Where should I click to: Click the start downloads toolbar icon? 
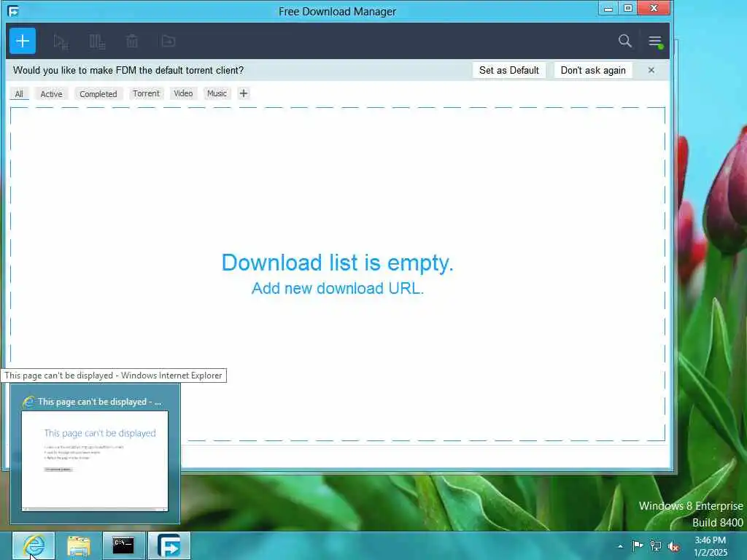(61, 42)
